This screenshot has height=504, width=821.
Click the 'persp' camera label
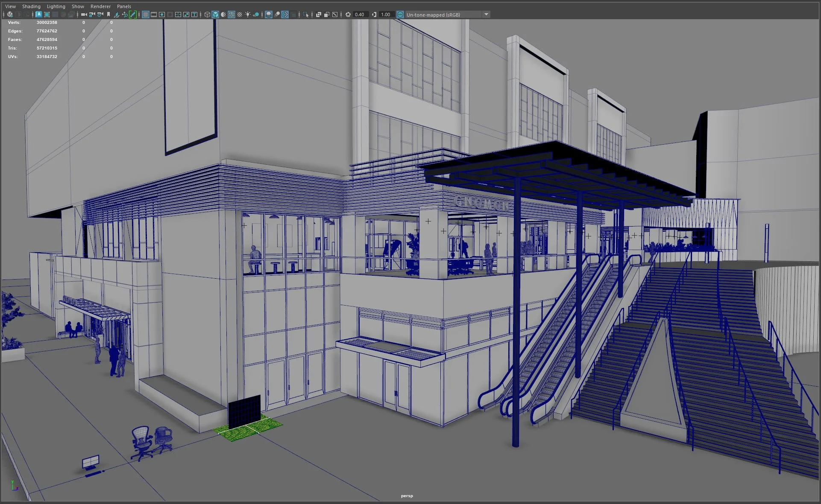(407, 496)
